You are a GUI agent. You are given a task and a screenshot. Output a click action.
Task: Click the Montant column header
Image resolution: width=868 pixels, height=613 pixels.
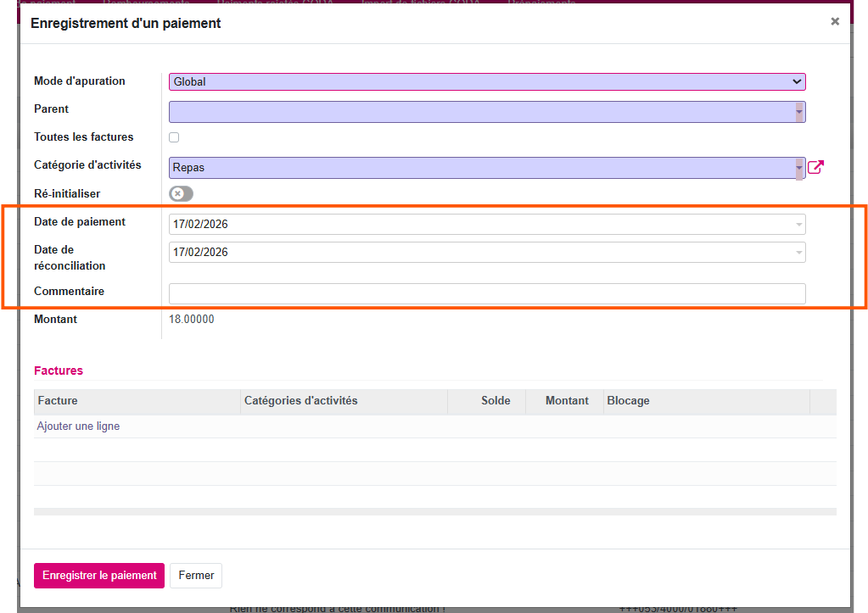(567, 401)
